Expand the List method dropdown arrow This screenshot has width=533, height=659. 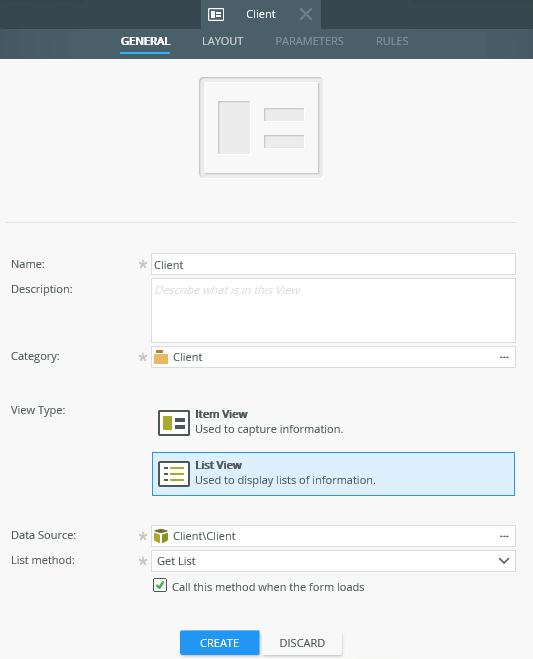(504, 561)
